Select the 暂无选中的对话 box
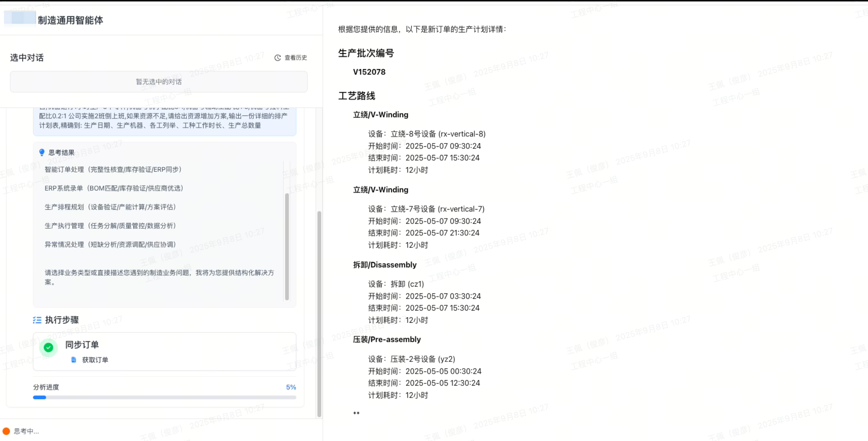868x441 pixels. pos(158,82)
